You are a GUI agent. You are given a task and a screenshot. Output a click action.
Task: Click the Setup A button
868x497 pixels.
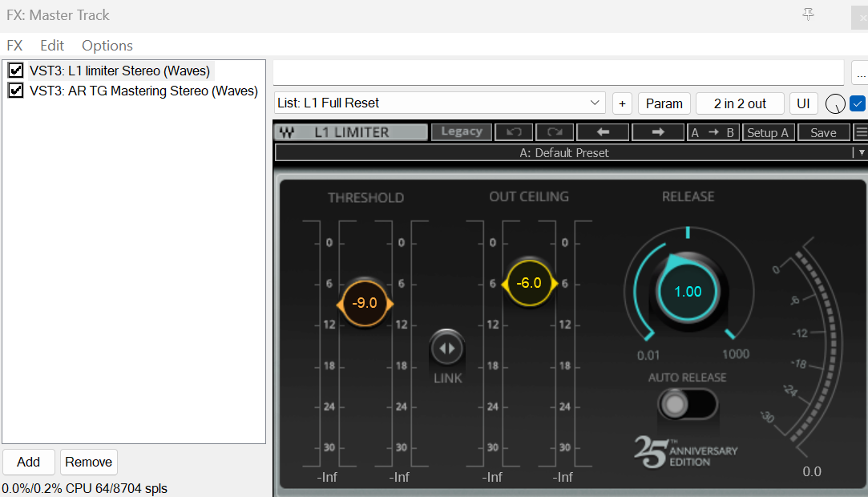tap(768, 132)
